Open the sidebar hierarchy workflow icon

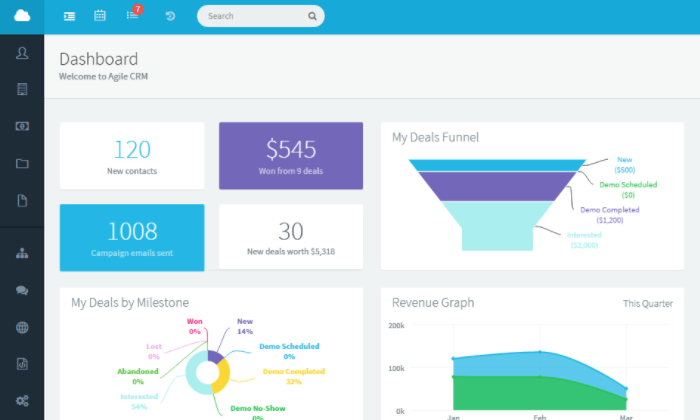pos(22,253)
